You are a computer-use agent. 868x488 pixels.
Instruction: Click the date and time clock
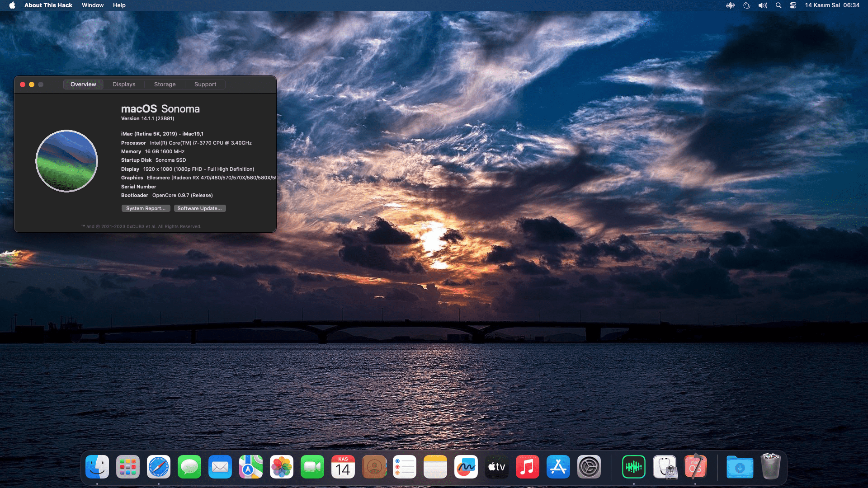point(832,5)
